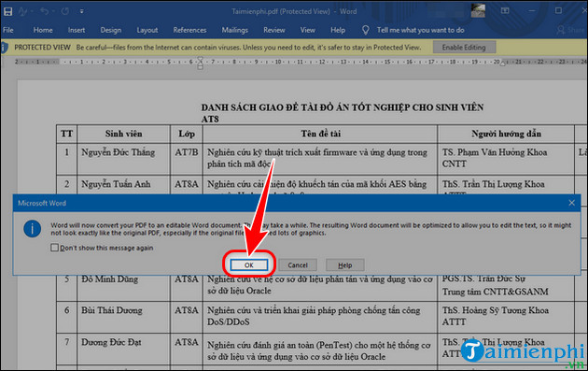588x371 pixels.
Task: Click the Ribbon Display Options icon
Action: [x=505, y=11]
